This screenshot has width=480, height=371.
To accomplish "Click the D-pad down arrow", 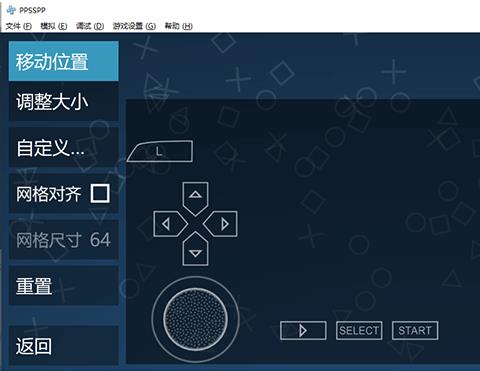I will coord(195,250).
